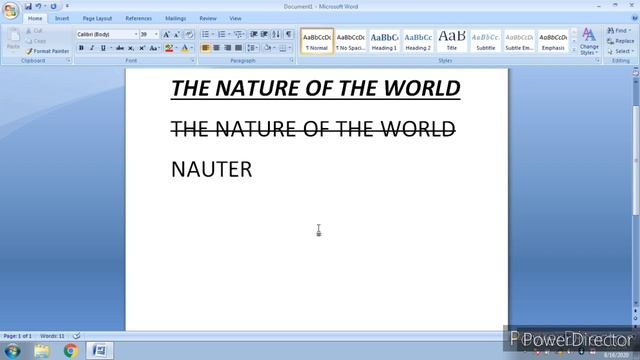Redo action in Quick Access toolbar
Image resolution: width=640 pixels, height=360 pixels.
tap(53, 6)
